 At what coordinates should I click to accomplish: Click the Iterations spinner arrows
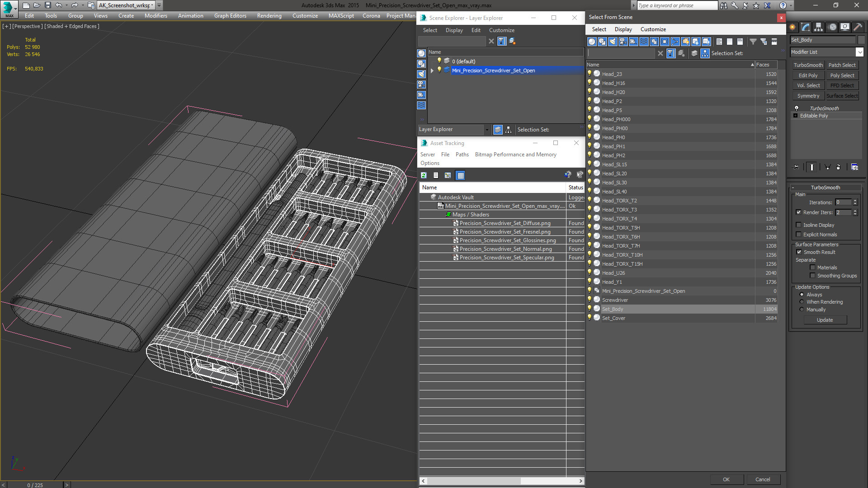[855, 202]
